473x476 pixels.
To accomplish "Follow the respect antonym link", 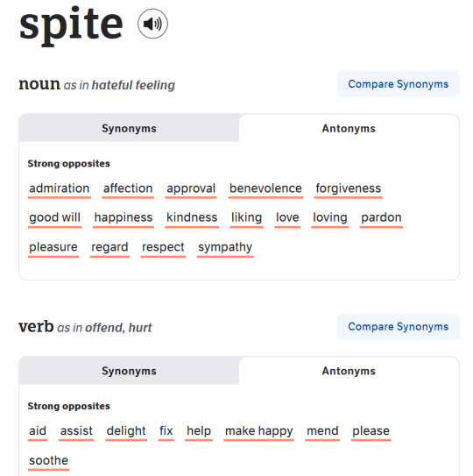I will 163,247.
